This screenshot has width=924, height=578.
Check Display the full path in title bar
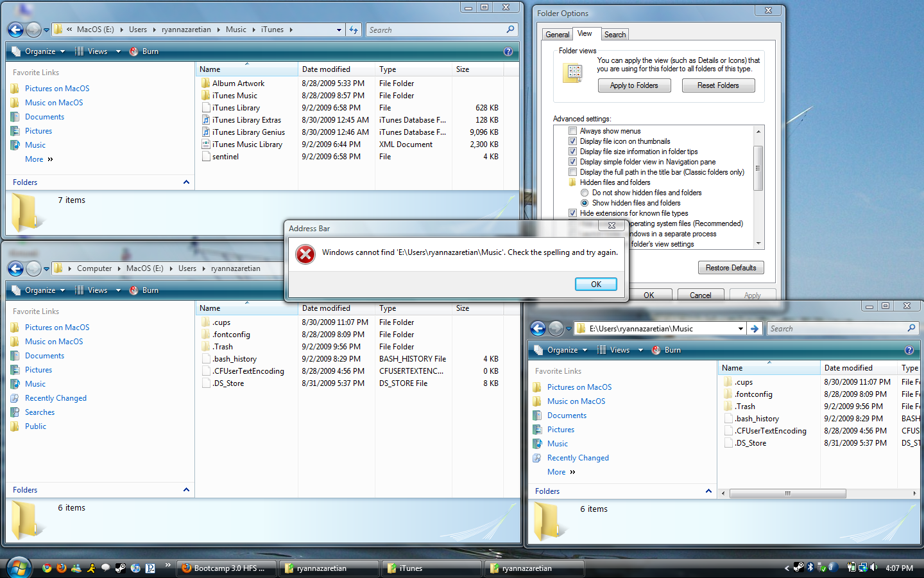[x=572, y=172]
